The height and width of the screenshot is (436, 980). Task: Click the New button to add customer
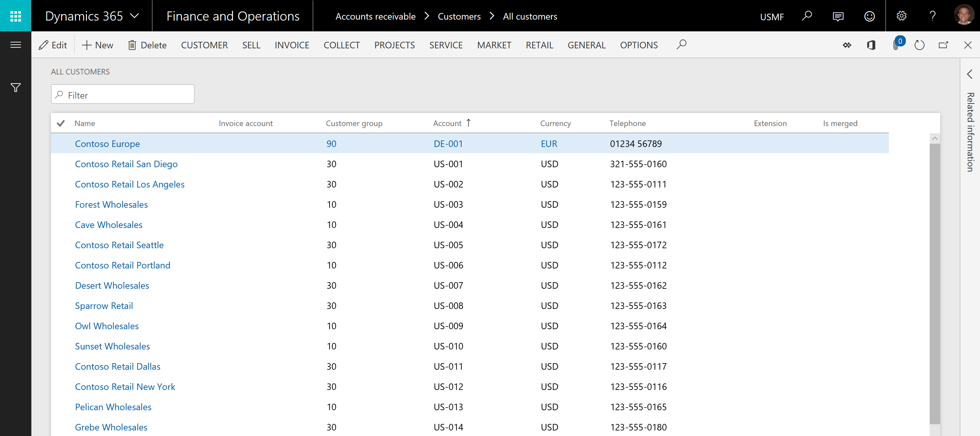click(97, 44)
